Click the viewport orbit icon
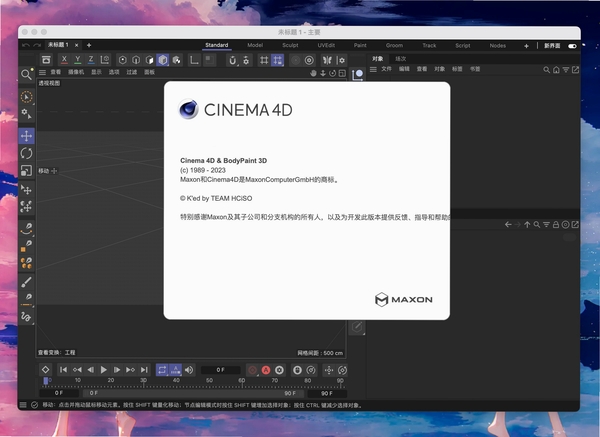Image resolution: width=600 pixels, height=437 pixels. pyautogui.click(x=333, y=73)
